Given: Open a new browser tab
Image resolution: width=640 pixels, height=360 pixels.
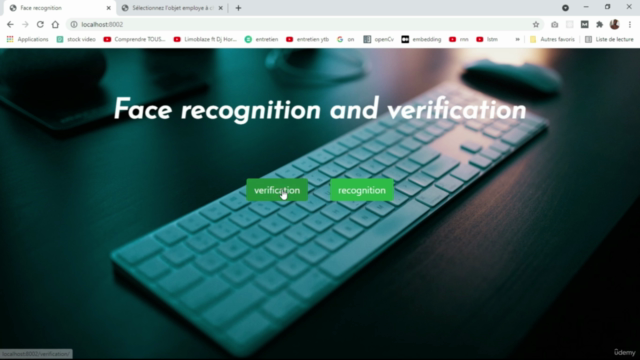Looking at the screenshot, I should click(238, 8).
